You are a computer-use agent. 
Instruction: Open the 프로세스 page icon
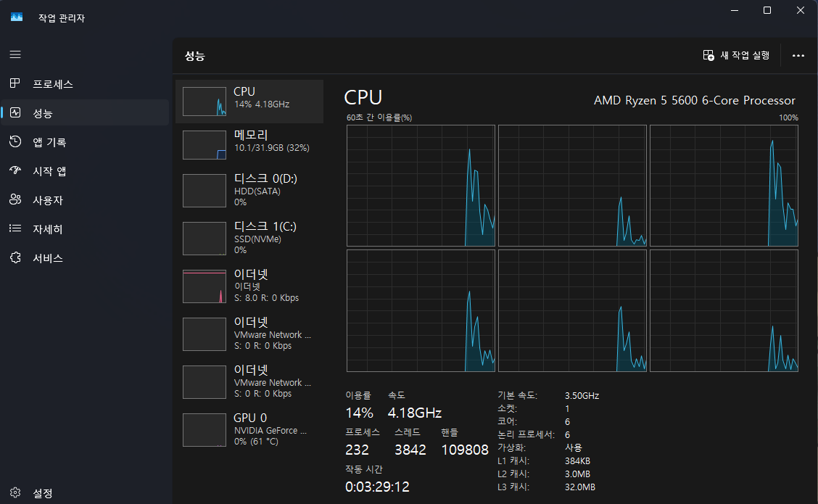click(15, 83)
